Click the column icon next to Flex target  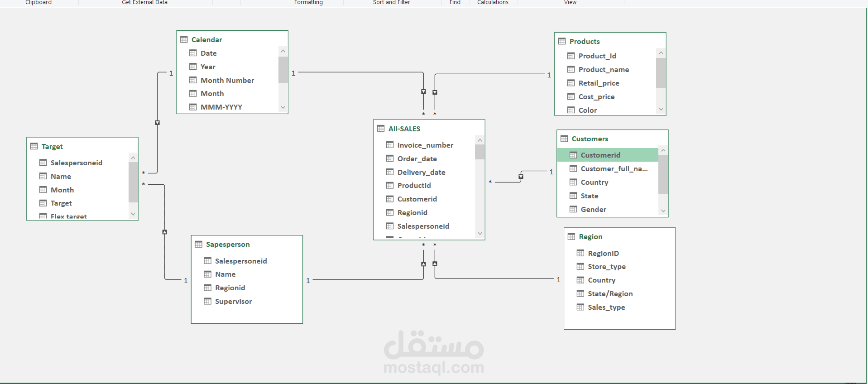pyautogui.click(x=43, y=216)
